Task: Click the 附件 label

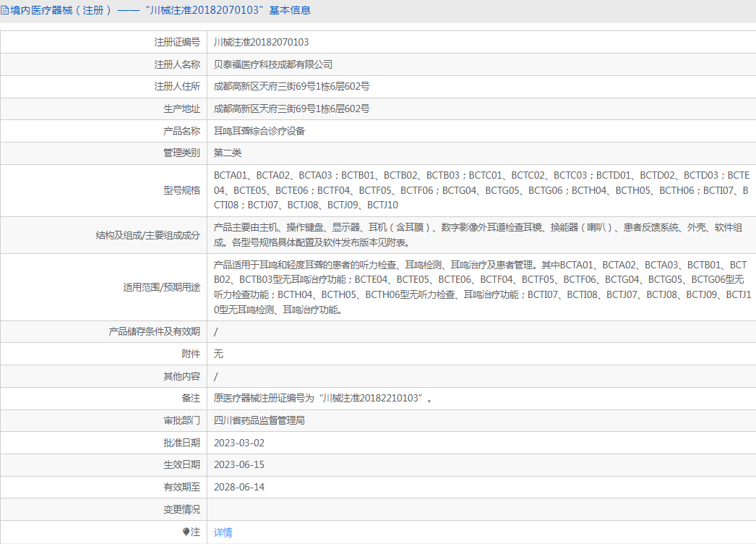Action: point(191,354)
